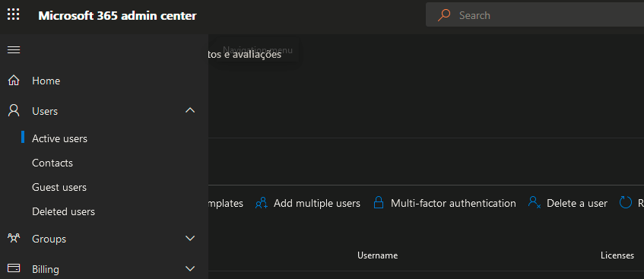
Task: Click the Billing card icon
Action: coord(14,268)
